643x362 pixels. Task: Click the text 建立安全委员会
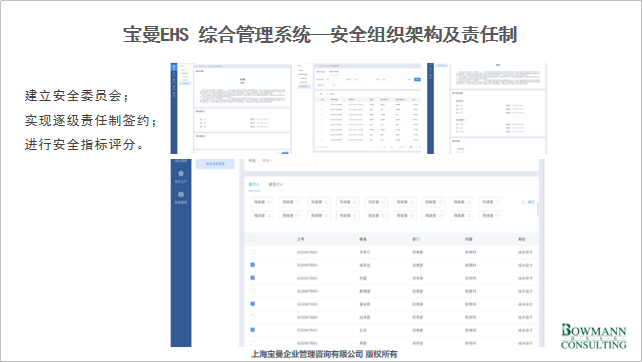[73, 96]
